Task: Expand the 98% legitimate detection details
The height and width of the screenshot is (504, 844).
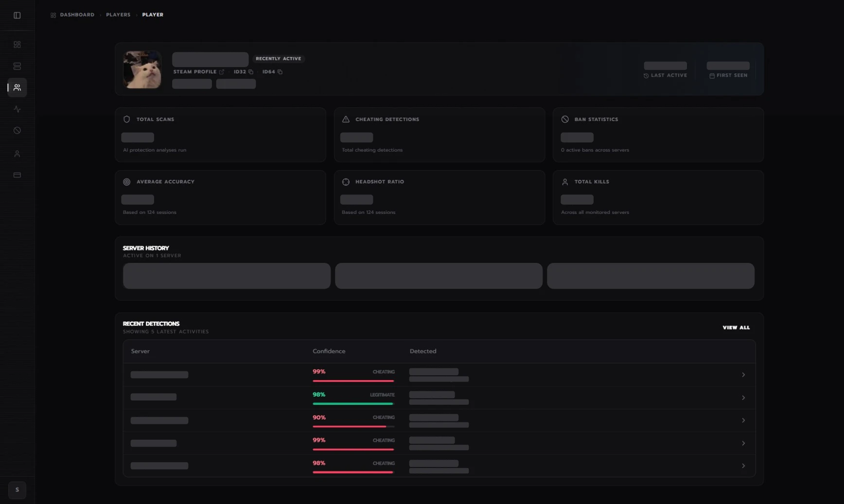Action: (x=743, y=397)
